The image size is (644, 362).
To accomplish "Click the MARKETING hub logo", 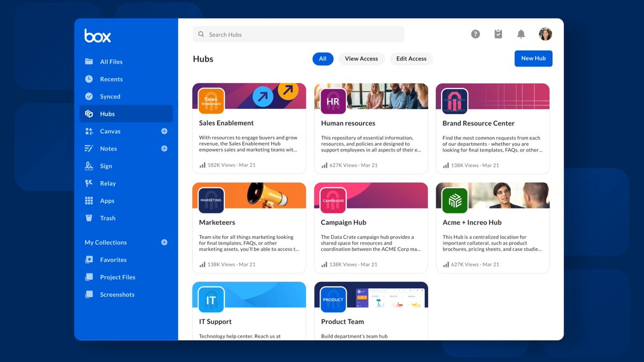I will 211,201.
